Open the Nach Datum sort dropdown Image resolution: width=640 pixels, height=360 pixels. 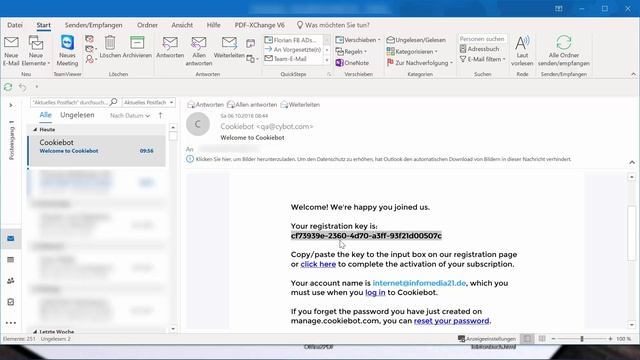(x=130, y=116)
